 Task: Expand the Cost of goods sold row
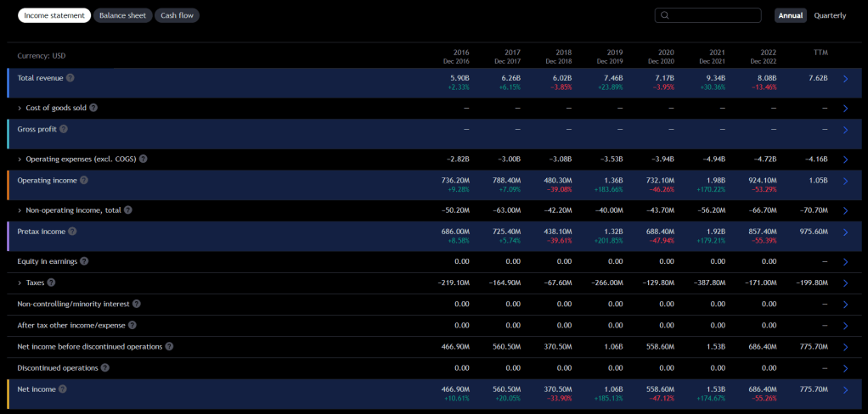20,109
